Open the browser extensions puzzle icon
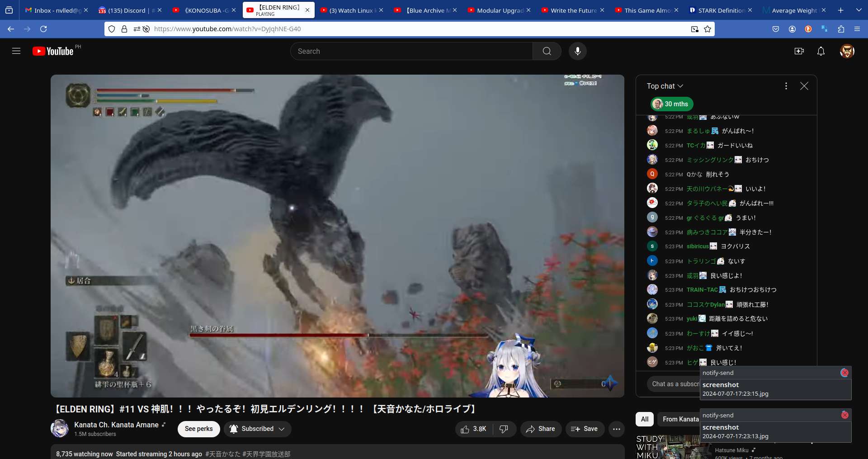 pyautogui.click(x=841, y=29)
